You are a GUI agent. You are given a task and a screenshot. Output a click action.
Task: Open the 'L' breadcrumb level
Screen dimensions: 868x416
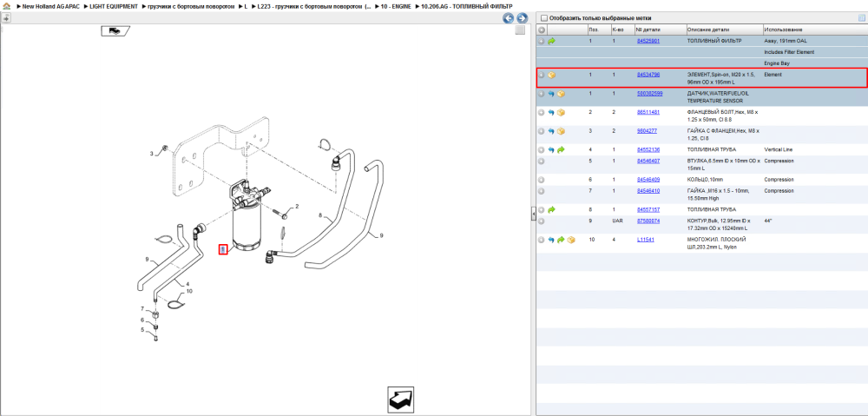point(246,5)
